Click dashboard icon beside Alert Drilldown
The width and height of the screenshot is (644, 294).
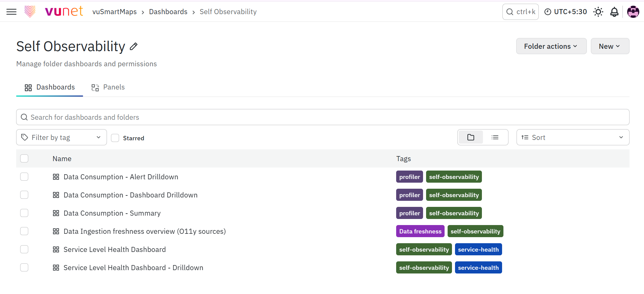pos(56,177)
